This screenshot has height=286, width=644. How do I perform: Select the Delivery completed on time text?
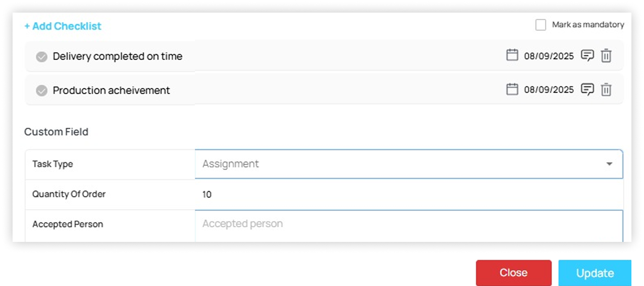117,56
